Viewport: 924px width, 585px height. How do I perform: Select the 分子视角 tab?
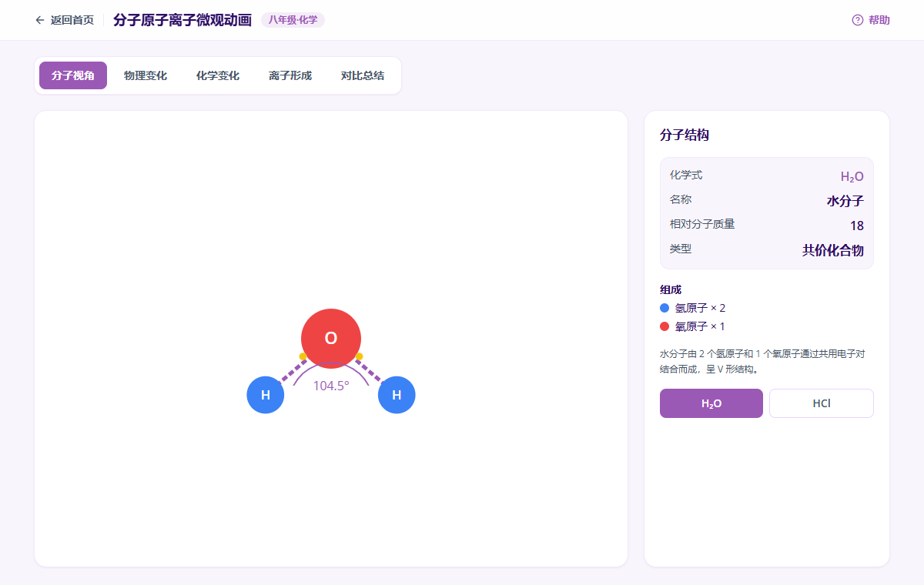coord(73,75)
